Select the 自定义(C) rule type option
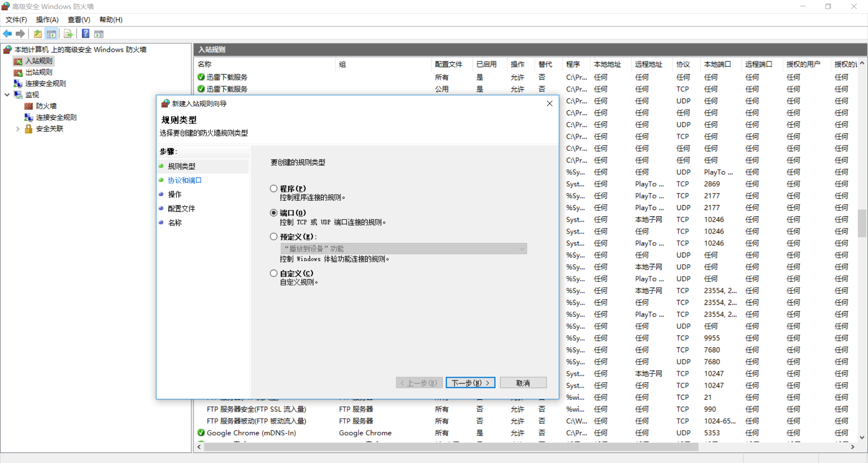The width and height of the screenshot is (868, 463). (274, 273)
